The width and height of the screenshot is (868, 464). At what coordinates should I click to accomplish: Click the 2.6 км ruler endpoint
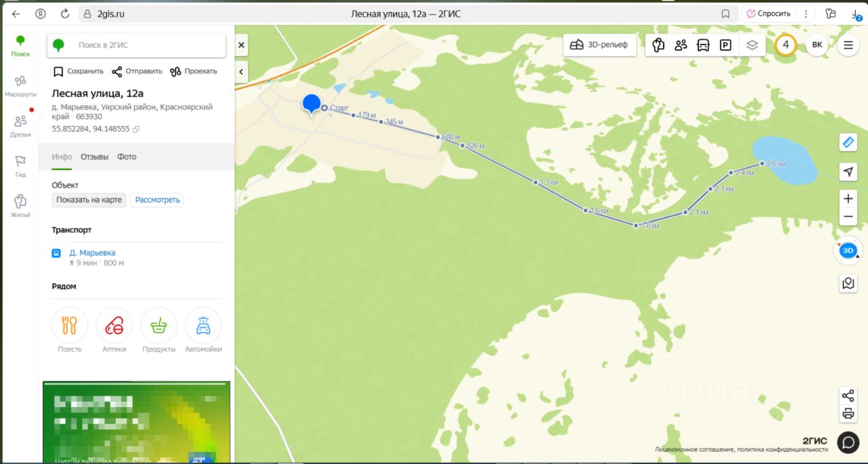tap(762, 163)
